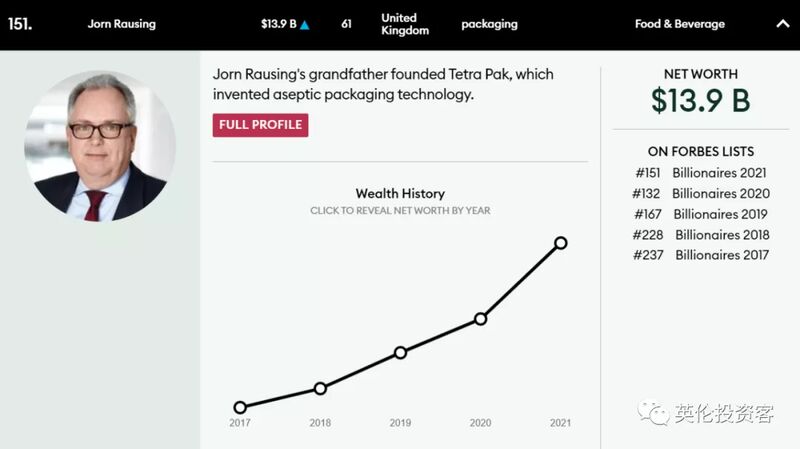Open Billionaires 2019 list link

pos(720,214)
